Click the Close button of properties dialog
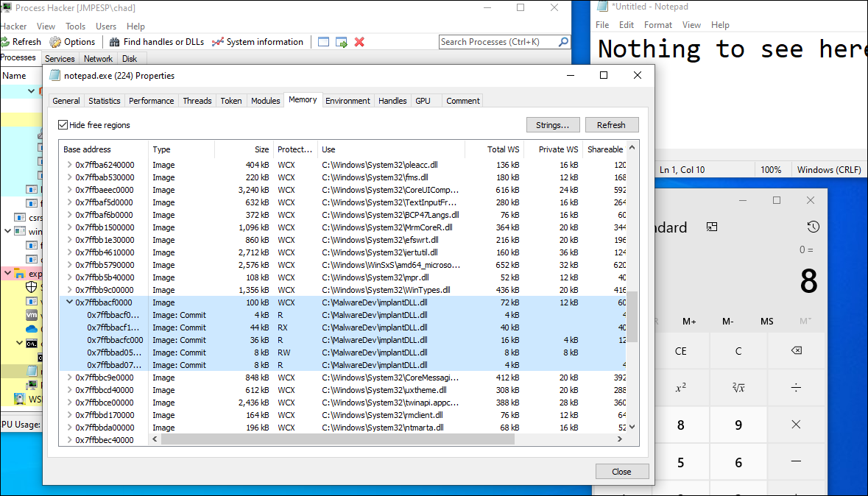868x496 pixels. coord(621,472)
